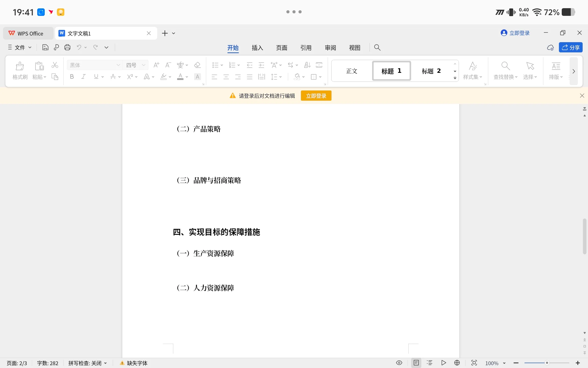This screenshot has width=588, height=368.
Task: Switch to Review (审阅) tab
Action: (330, 48)
